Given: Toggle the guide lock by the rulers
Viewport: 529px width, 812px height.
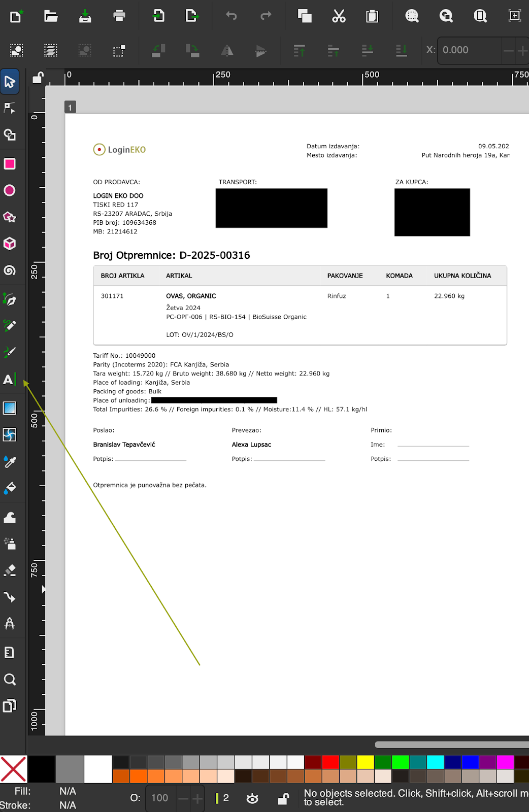Looking at the screenshot, I should (x=38, y=77).
